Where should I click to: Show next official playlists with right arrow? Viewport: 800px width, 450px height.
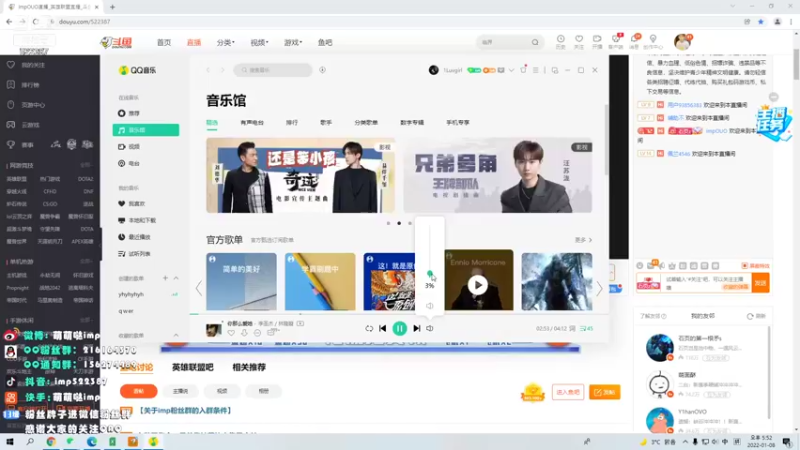click(599, 288)
